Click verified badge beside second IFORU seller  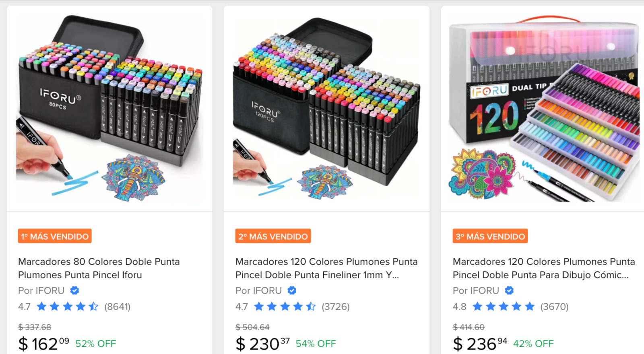pyautogui.click(x=292, y=290)
